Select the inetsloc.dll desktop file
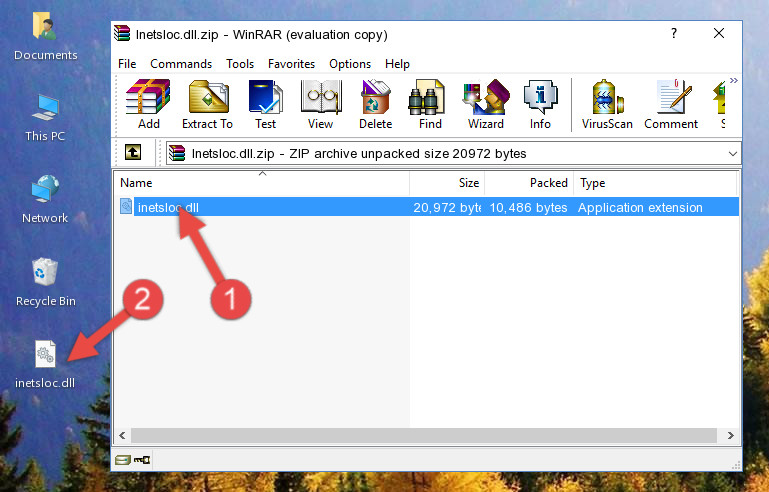Screen dimensions: 769x492 (45, 364)
